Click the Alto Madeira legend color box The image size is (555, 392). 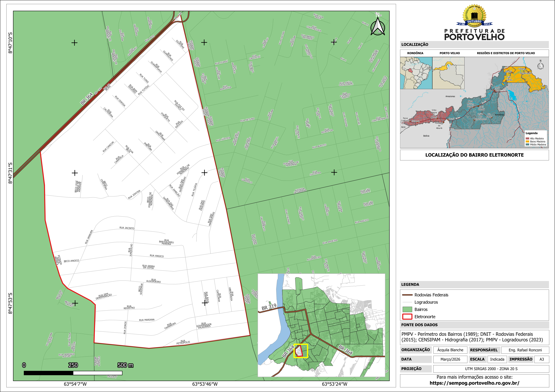point(527,139)
